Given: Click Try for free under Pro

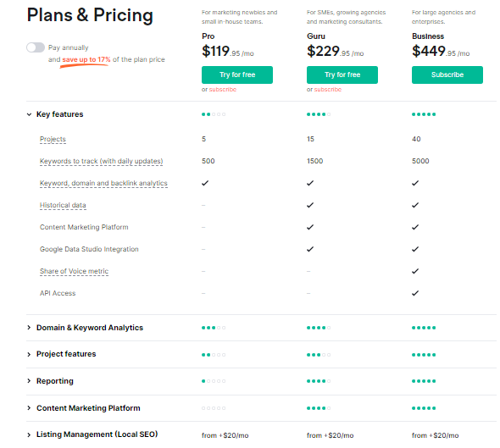Looking at the screenshot, I should tap(237, 75).
